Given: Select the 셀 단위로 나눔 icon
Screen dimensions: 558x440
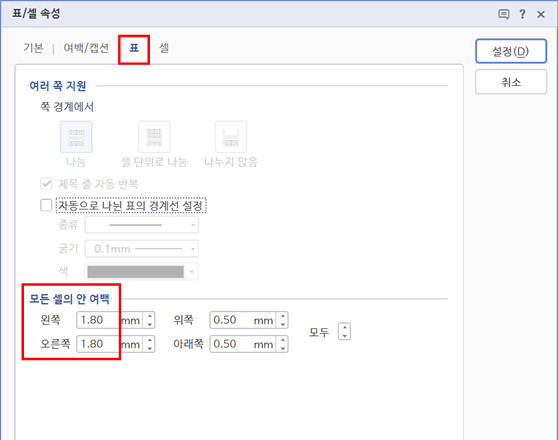Looking at the screenshot, I should [154, 137].
